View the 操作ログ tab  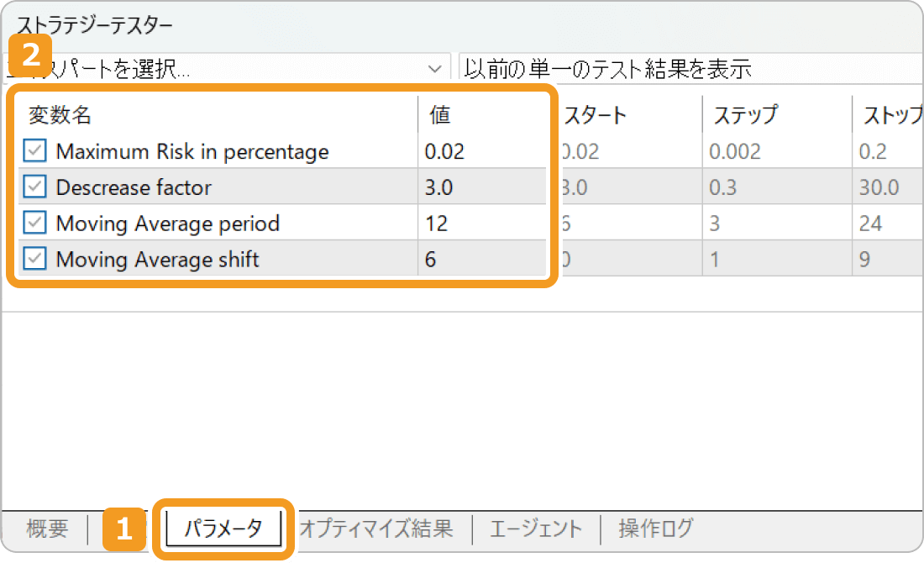(656, 529)
